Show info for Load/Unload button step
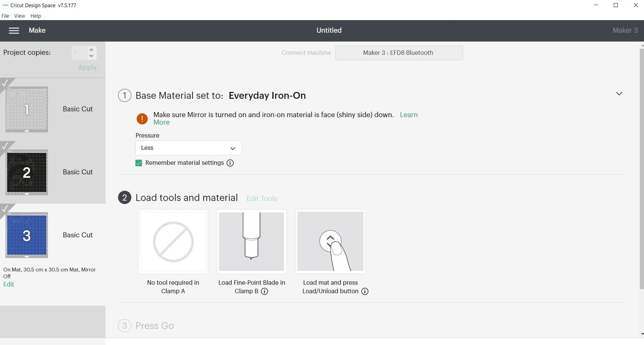 (365, 292)
